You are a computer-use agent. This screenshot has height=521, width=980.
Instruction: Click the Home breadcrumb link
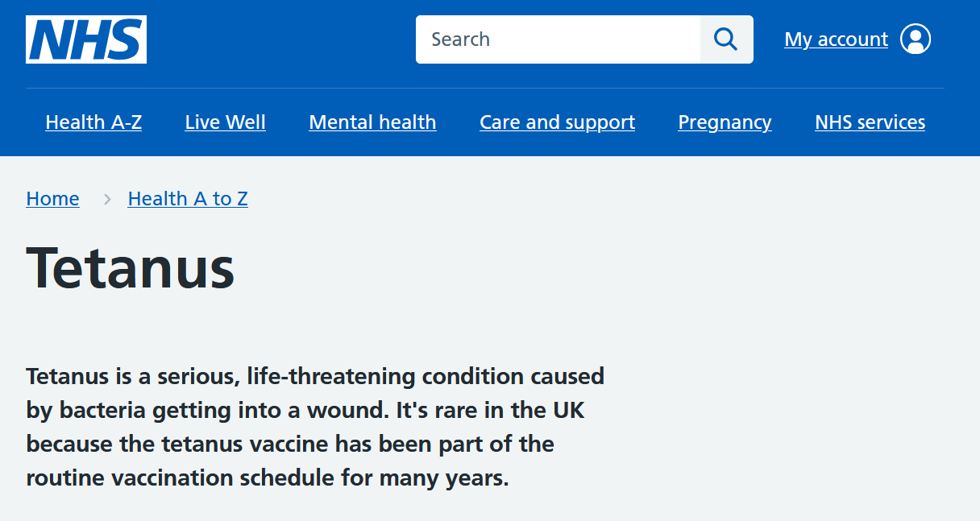(52, 198)
